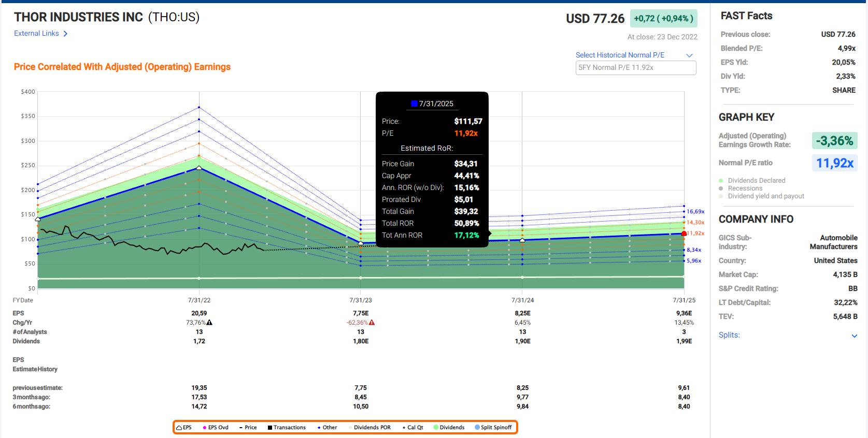Screen dimensions: 868x438
Task: Click the tooltip Tot Ann ROR value 17,12%
Action: coord(466,235)
